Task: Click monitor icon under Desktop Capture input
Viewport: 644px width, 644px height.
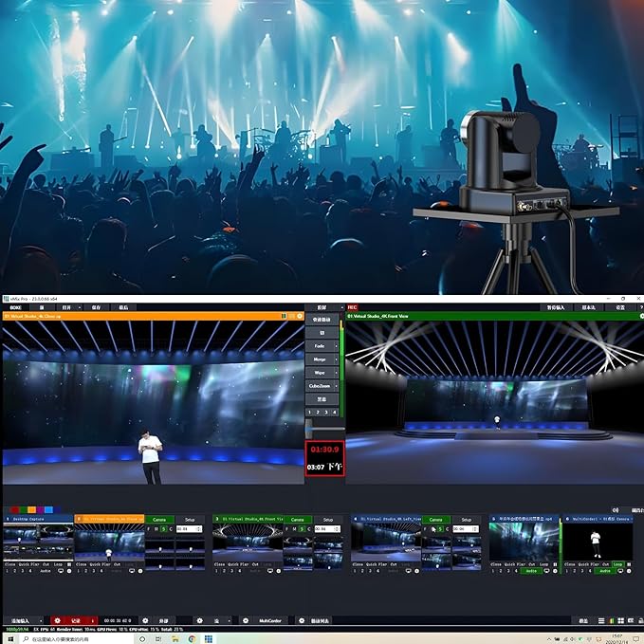Action: [x=60, y=571]
